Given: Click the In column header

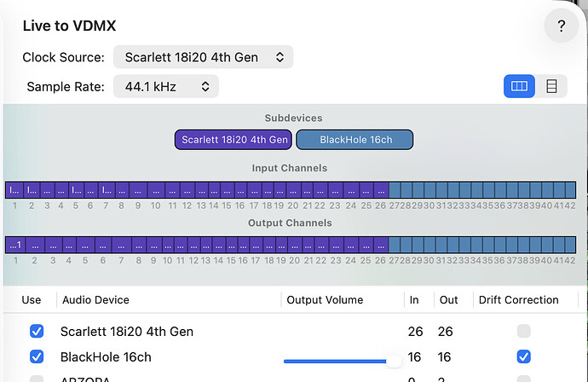Looking at the screenshot, I should 414,300.
